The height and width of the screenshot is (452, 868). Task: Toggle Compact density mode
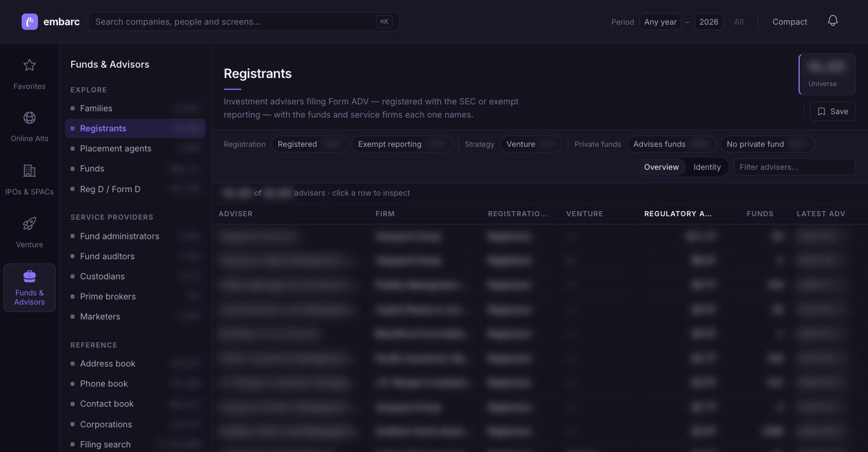coord(790,22)
